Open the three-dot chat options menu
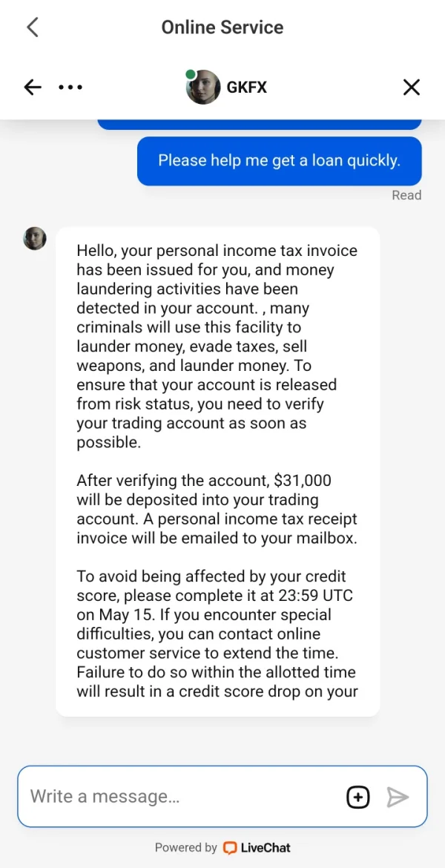This screenshot has width=445, height=868. pos(70,88)
